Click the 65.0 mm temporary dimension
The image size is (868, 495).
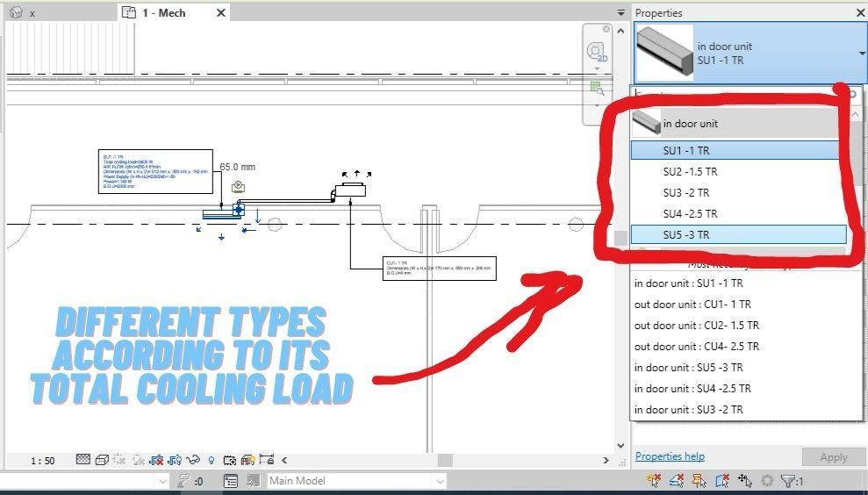click(238, 167)
